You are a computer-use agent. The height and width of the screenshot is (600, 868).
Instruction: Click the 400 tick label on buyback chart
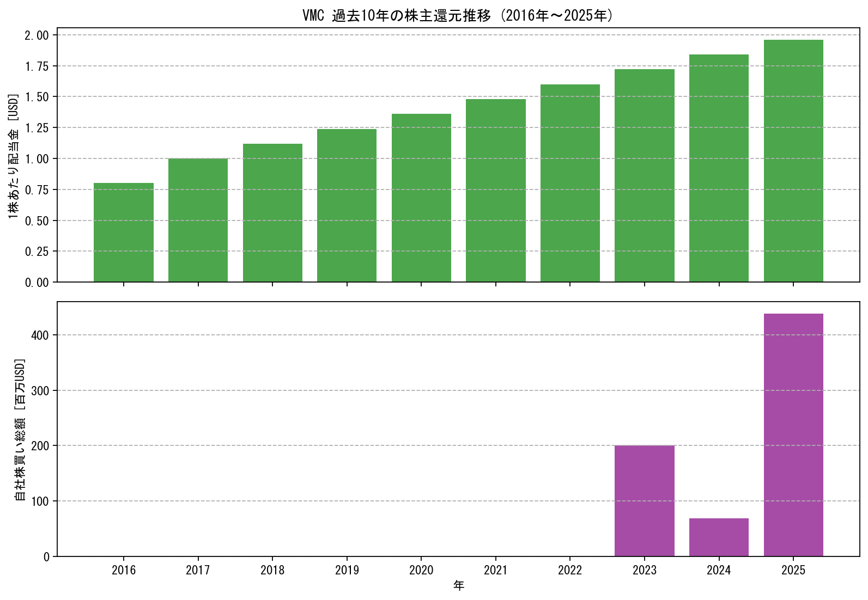coord(40,335)
